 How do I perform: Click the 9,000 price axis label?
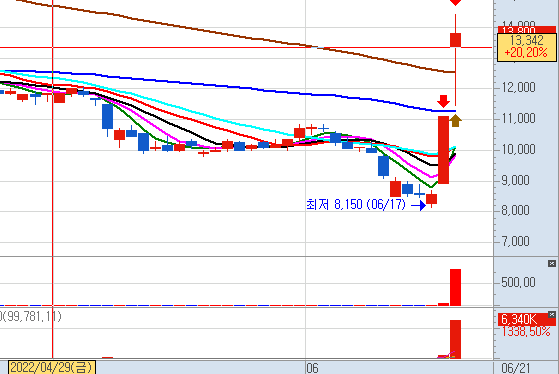click(x=516, y=180)
